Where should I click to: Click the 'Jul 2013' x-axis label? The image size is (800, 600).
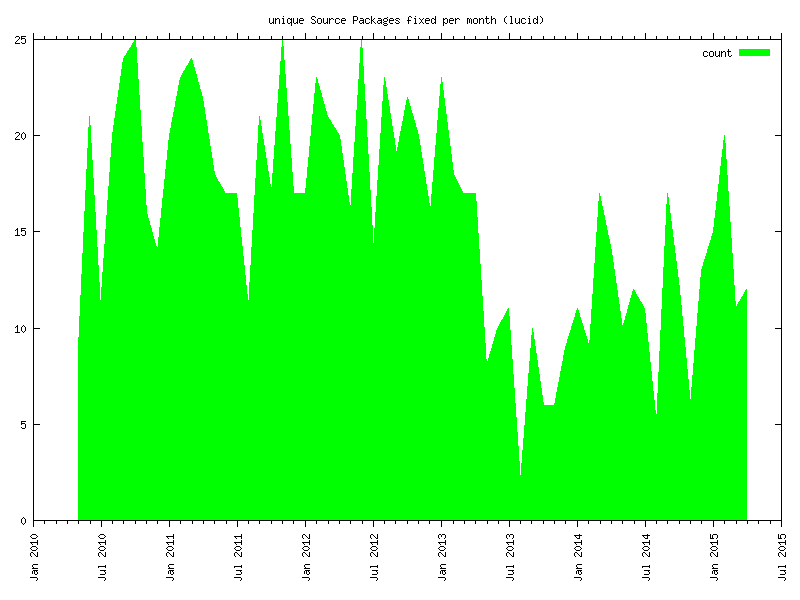[510, 557]
